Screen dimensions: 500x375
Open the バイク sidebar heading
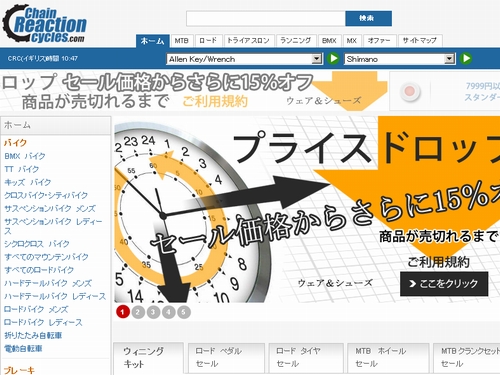click(15, 143)
